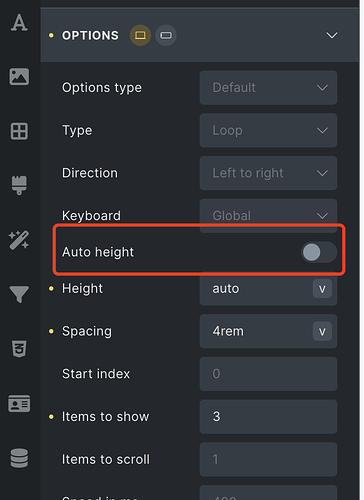Open the CSS3 shield sidebar icon
This screenshot has width=364, height=500.
(19, 349)
